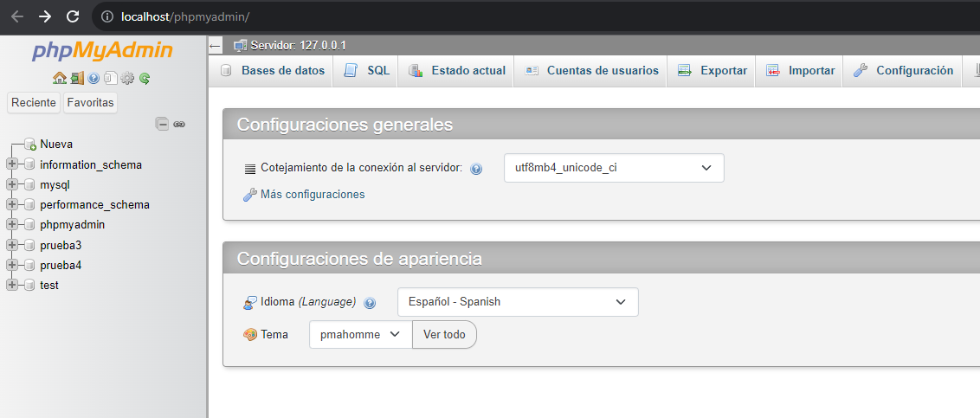Collapse all tree items icon
Image resolution: width=980 pixels, height=418 pixels.
click(x=163, y=124)
